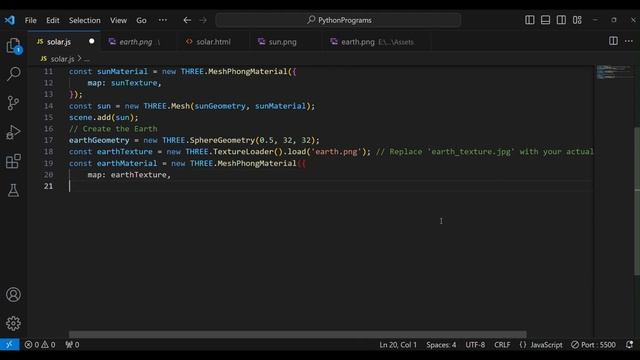Open the File menu
640x360 pixels.
[x=31, y=20]
